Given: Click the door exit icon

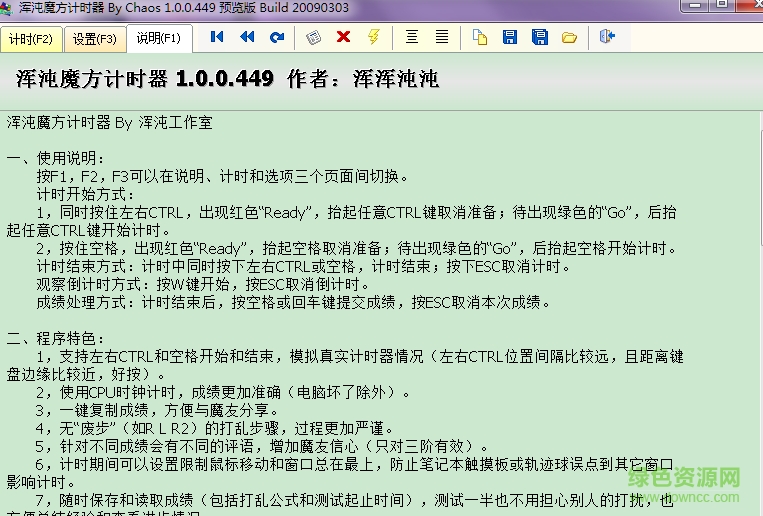Looking at the screenshot, I should (x=607, y=37).
